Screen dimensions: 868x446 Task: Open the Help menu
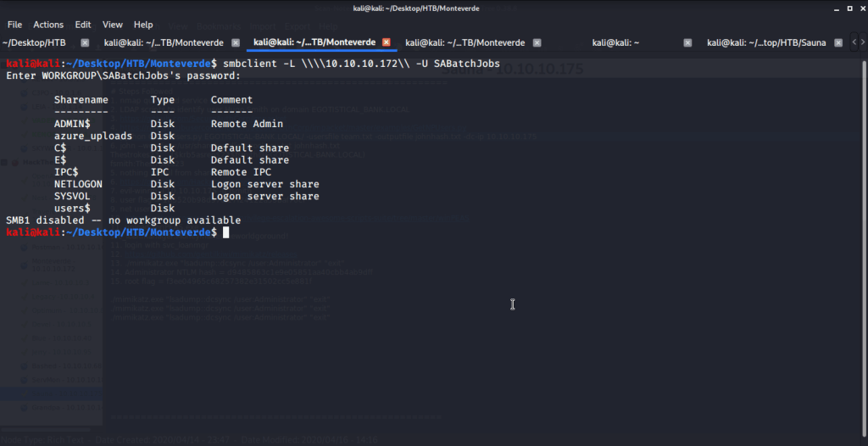[x=143, y=25]
